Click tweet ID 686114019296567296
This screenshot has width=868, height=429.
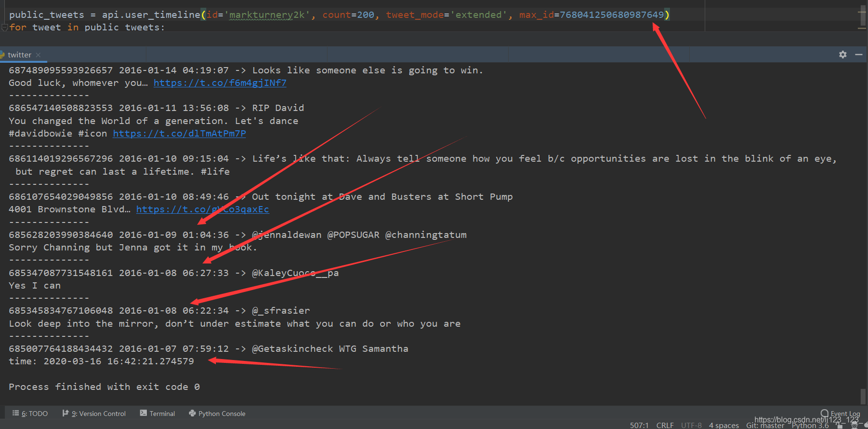coord(61,159)
